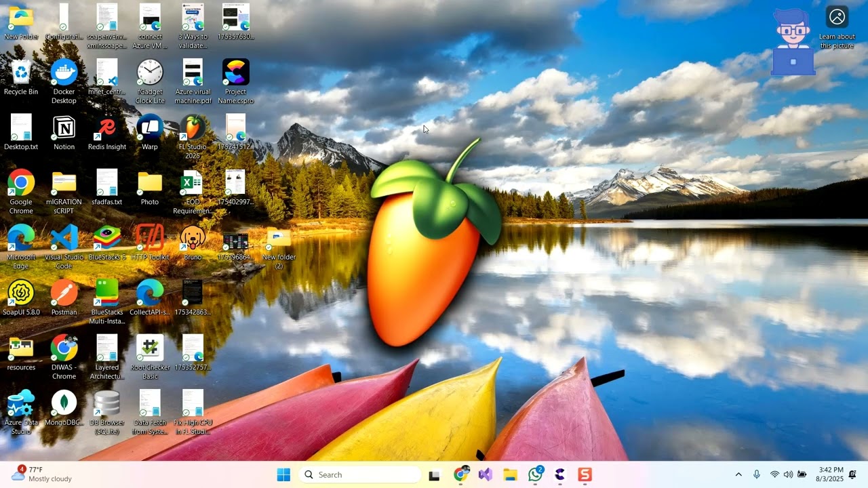Show hidden system tray icons

(738, 474)
